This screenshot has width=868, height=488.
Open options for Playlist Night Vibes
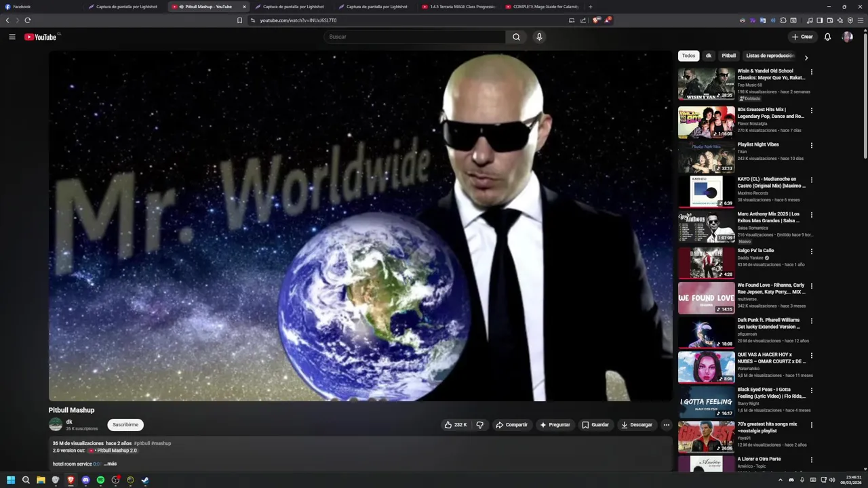click(812, 145)
